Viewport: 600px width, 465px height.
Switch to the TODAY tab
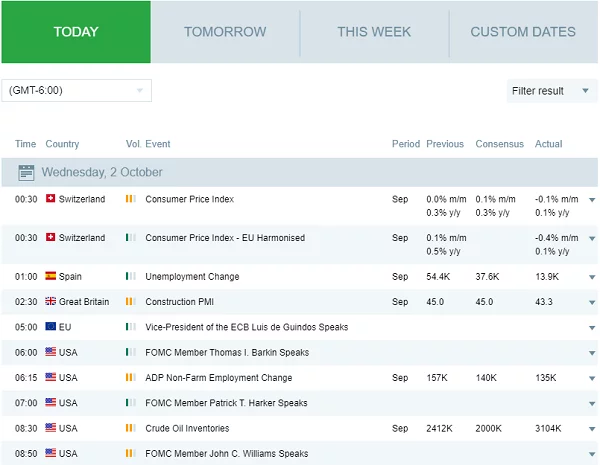coord(76,32)
